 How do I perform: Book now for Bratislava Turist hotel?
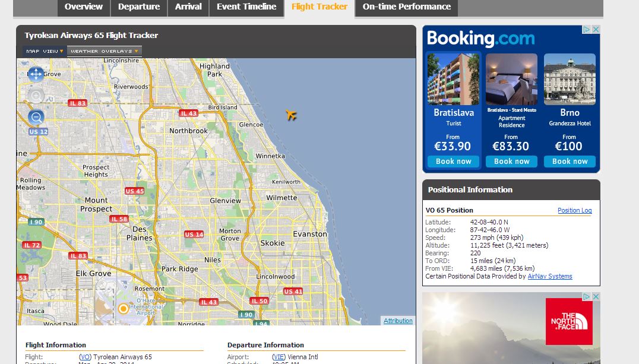454,162
